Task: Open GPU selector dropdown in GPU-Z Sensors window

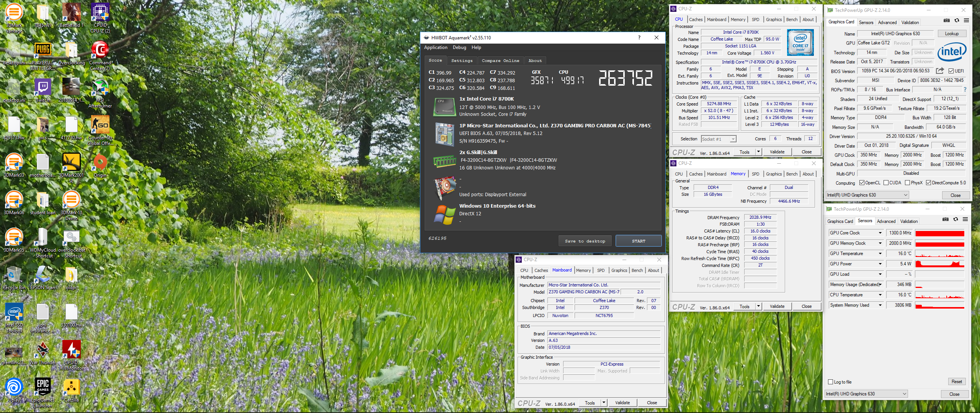Action: pos(866,394)
